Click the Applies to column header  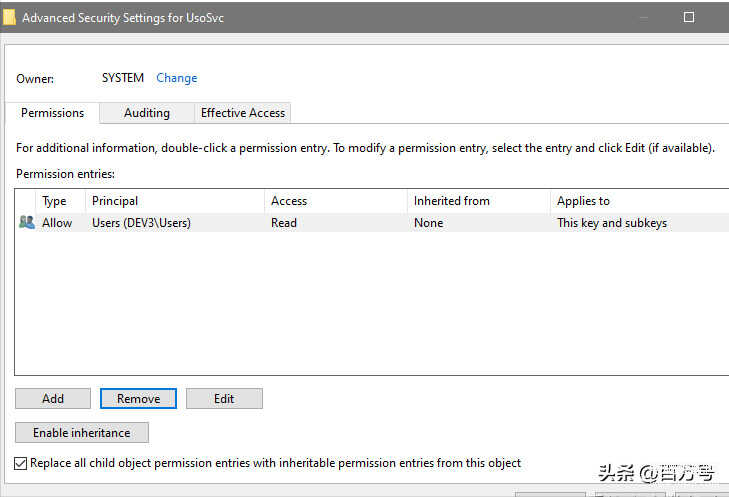pos(583,201)
